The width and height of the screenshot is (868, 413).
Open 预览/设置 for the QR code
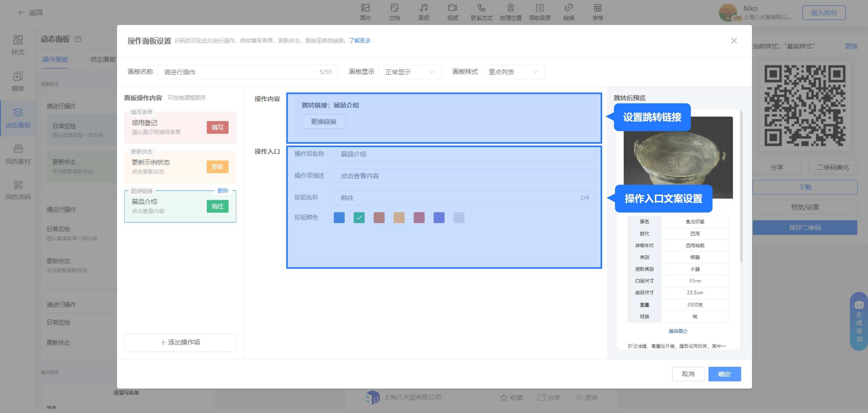[x=805, y=207]
